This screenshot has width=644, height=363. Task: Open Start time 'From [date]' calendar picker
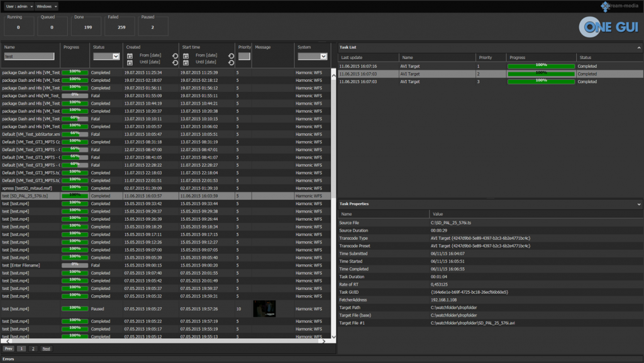click(186, 56)
